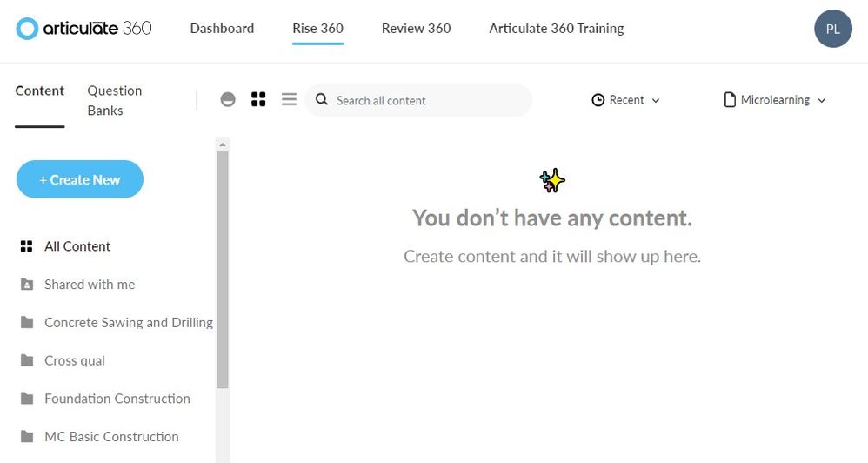Select the Rise 360 tab
868x463 pixels.
tap(317, 28)
